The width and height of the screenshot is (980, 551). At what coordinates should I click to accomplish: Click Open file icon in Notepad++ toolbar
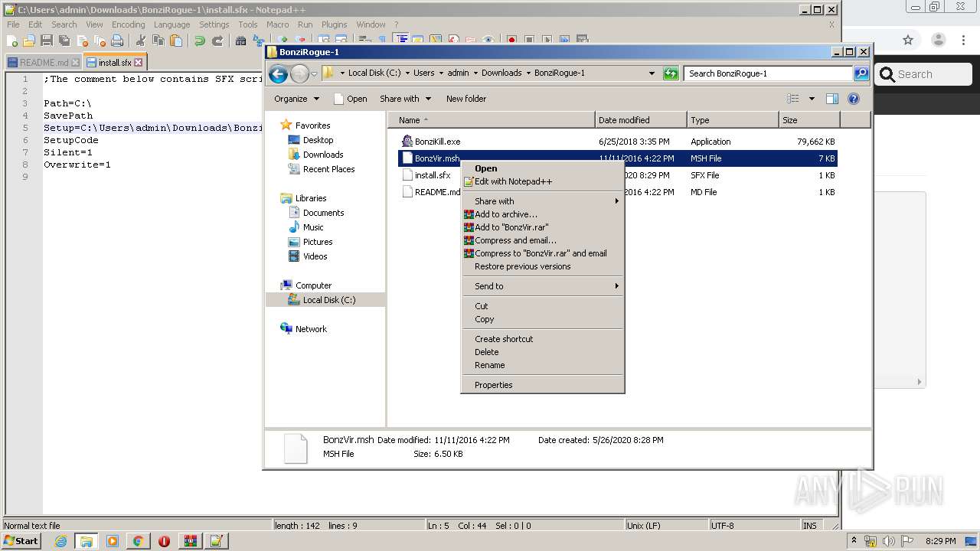point(29,41)
